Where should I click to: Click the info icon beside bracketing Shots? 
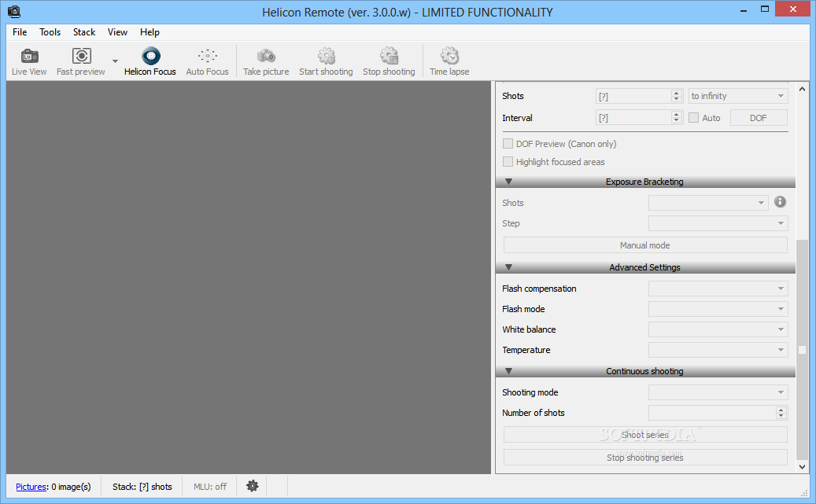click(x=780, y=202)
